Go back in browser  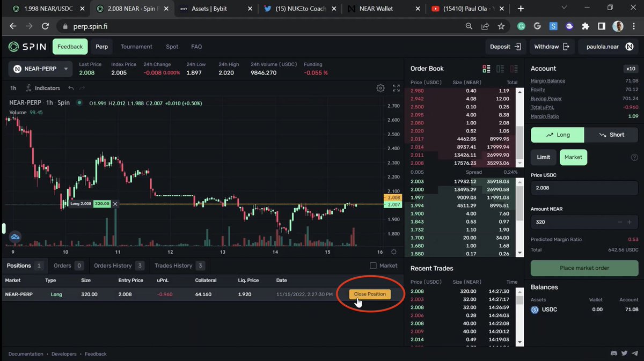tap(13, 26)
